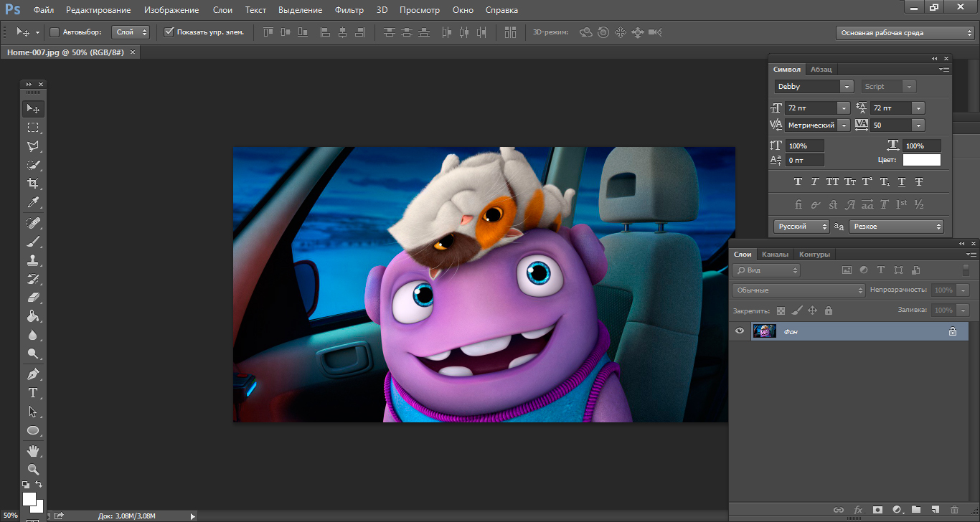The width and height of the screenshot is (980, 522).
Task: Open the Обычные blend mode dropdown
Action: [x=798, y=290]
